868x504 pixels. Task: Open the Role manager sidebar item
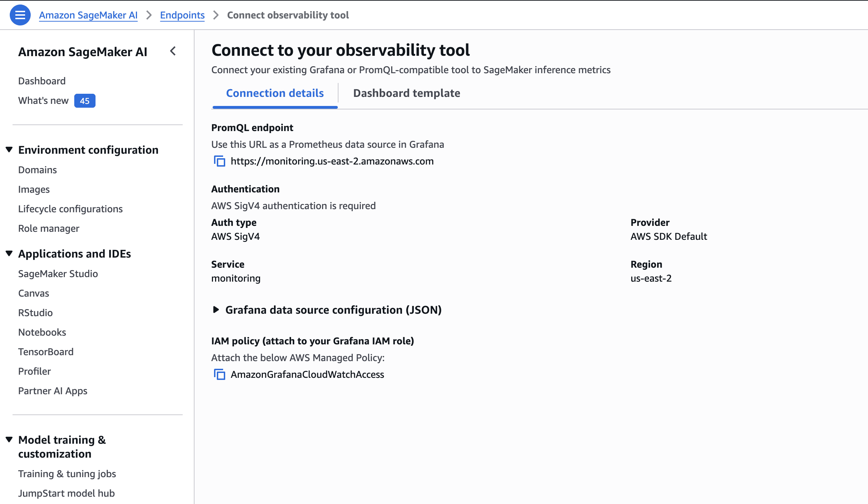[x=49, y=228]
